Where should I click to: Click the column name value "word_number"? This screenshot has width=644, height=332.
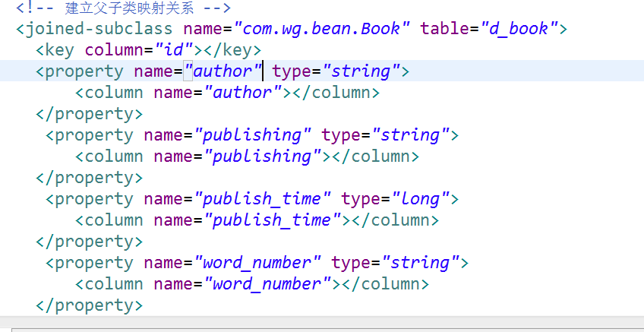267,285
